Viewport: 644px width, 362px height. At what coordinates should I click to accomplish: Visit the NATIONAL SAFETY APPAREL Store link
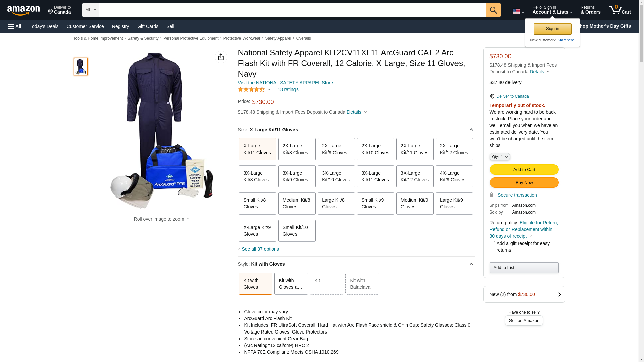pyautogui.click(x=285, y=83)
